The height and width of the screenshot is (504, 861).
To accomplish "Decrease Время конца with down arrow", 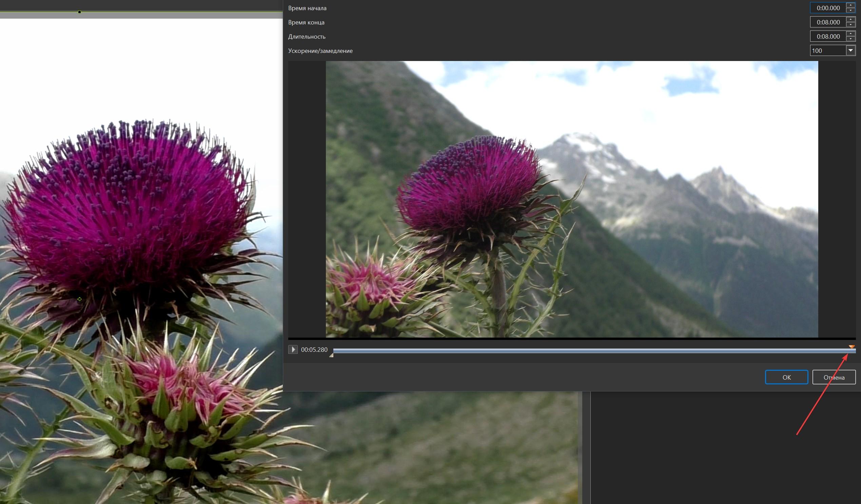I will tap(850, 25).
